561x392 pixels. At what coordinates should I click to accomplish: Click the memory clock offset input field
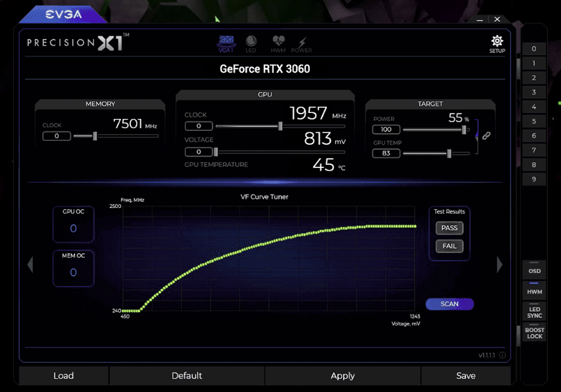[56, 136]
